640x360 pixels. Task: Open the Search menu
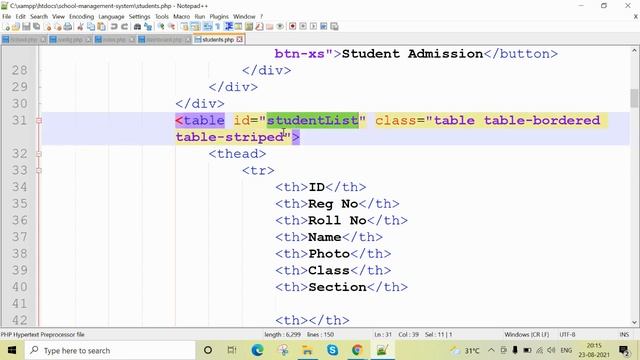(39, 16)
